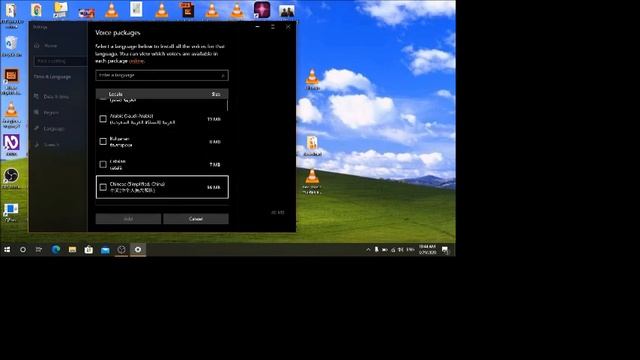The width and height of the screenshot is (640, 360).
Task: Focus the 'Enter a language' search field
Action: 162,75
